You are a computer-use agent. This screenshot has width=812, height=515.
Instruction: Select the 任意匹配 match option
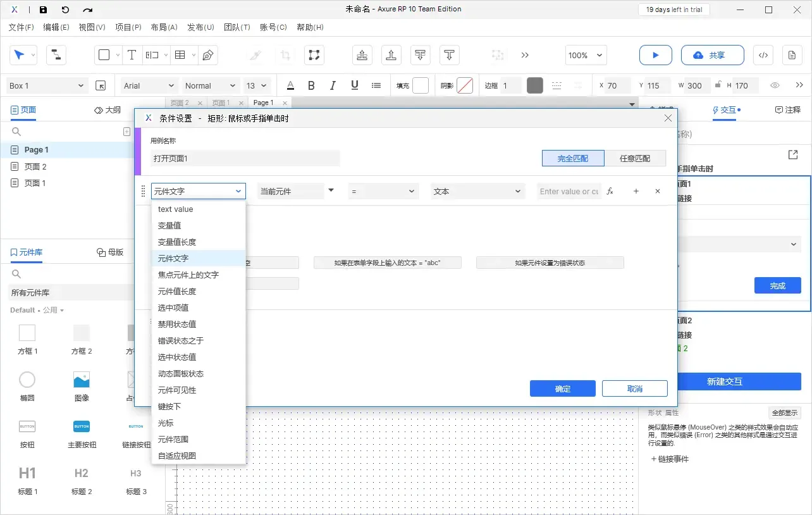pyautogui.click(x=636, y=158)
